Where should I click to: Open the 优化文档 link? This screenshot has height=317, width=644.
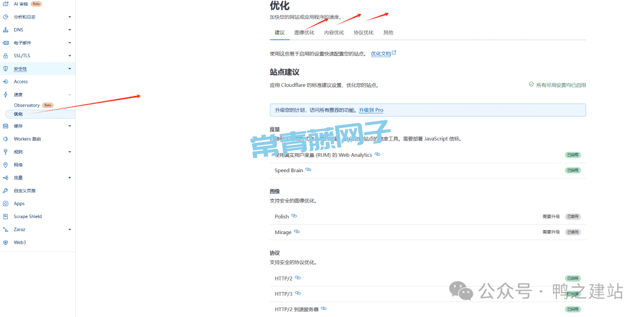380,54
